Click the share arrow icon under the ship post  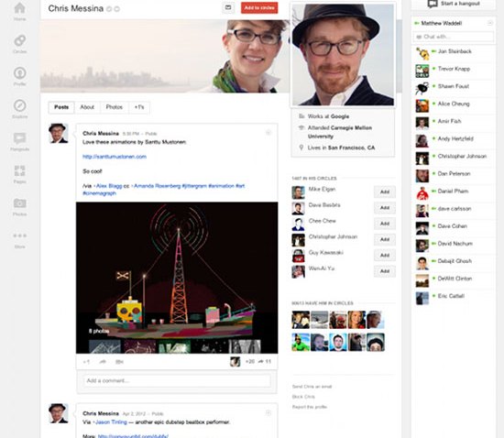[103, 362]
